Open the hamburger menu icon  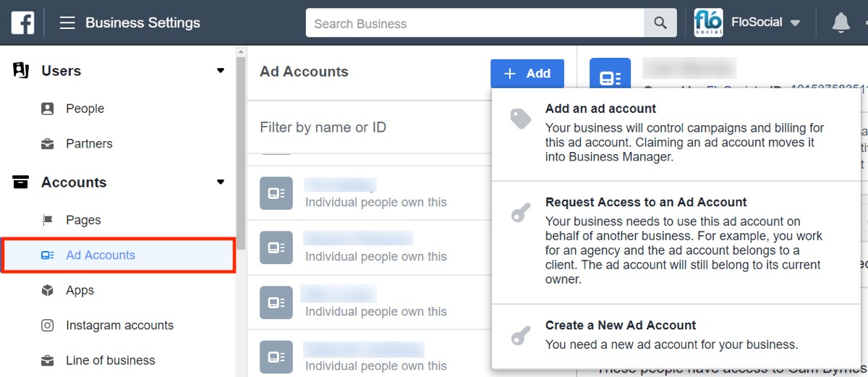[x=67, y=23]
